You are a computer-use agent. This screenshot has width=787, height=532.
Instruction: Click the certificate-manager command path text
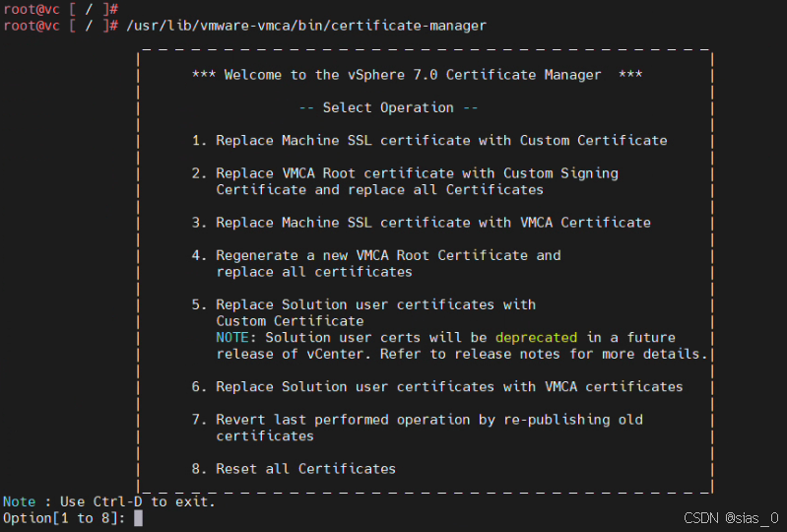point(306,26)
